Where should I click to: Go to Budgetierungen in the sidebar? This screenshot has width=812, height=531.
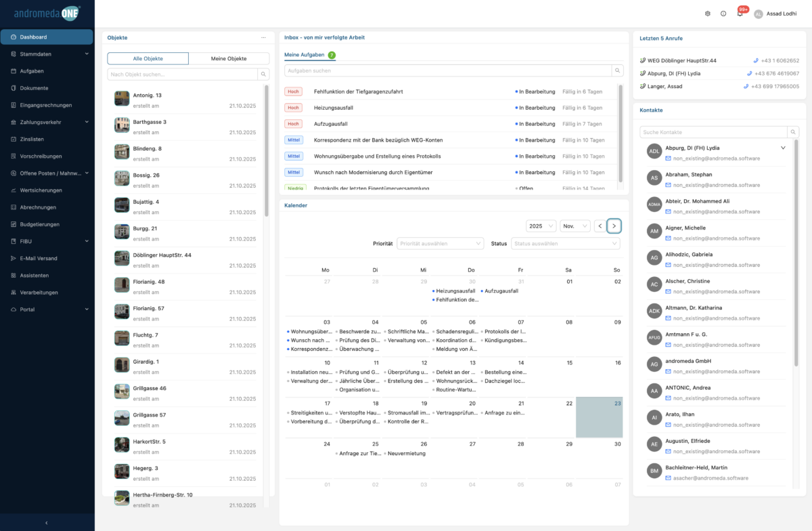(x=47, y=224)
